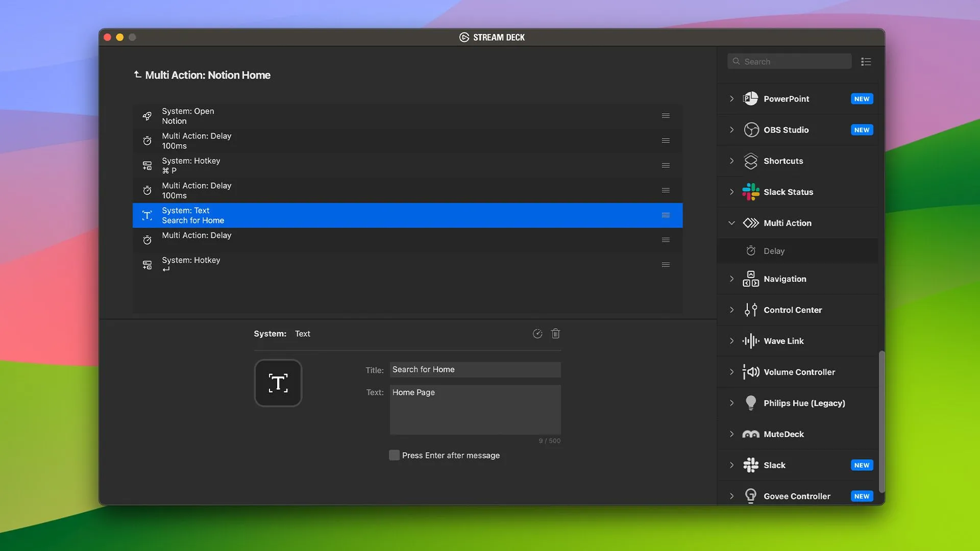Collapse the Multi Action category
The image size is (980, 551).
[731, 223]
